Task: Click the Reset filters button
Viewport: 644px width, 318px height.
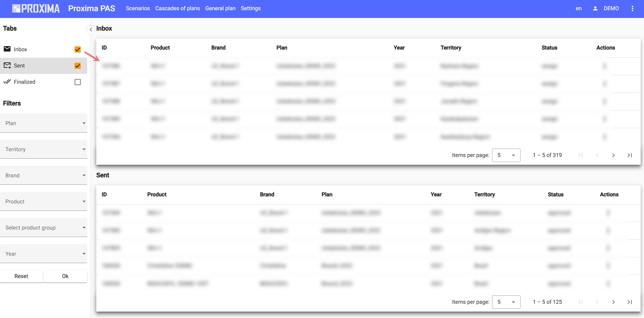Action: (x=21, y=276)
